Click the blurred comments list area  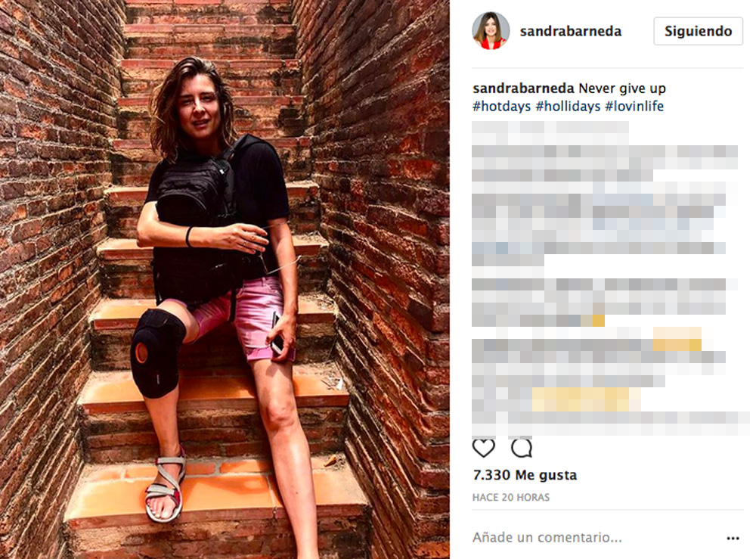[x=608, y=278]
